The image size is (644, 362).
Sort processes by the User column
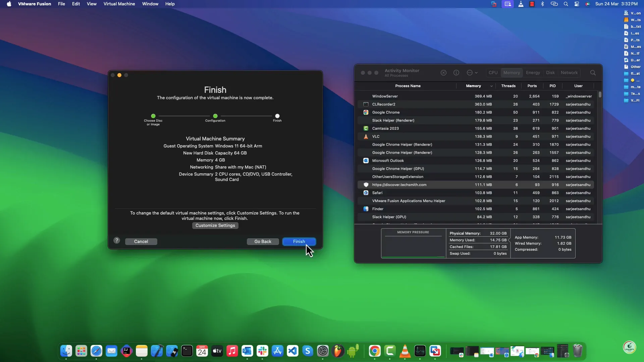578,86
